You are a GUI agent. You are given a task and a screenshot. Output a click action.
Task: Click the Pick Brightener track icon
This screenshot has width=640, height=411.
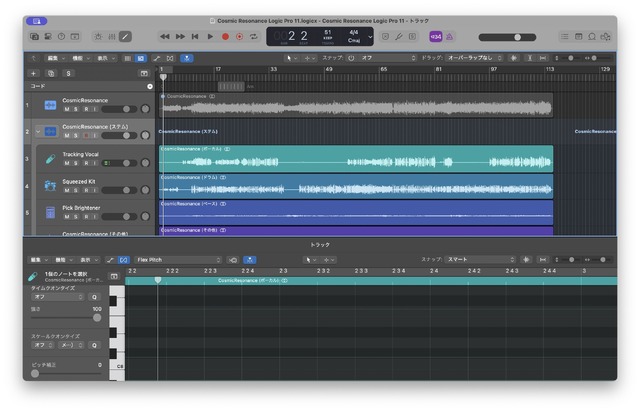[50, 212]
